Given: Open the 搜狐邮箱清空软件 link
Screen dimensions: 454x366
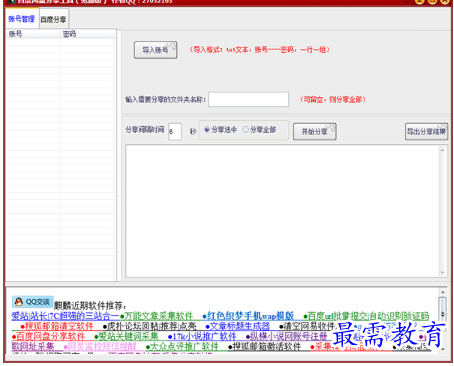Looking at the screenshot, I should click(59, 326).
